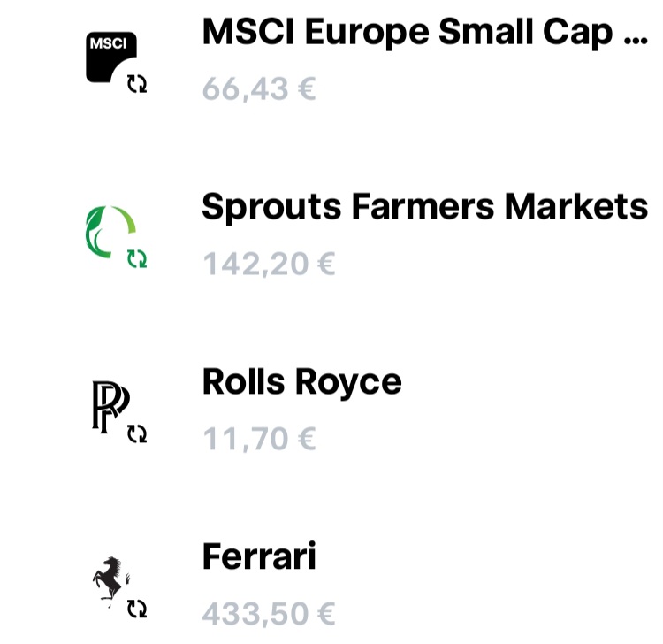
Task: Tap the recurring sync icon beside Ferrari logo
Action: pyautogui.click(x=137, y=609)
